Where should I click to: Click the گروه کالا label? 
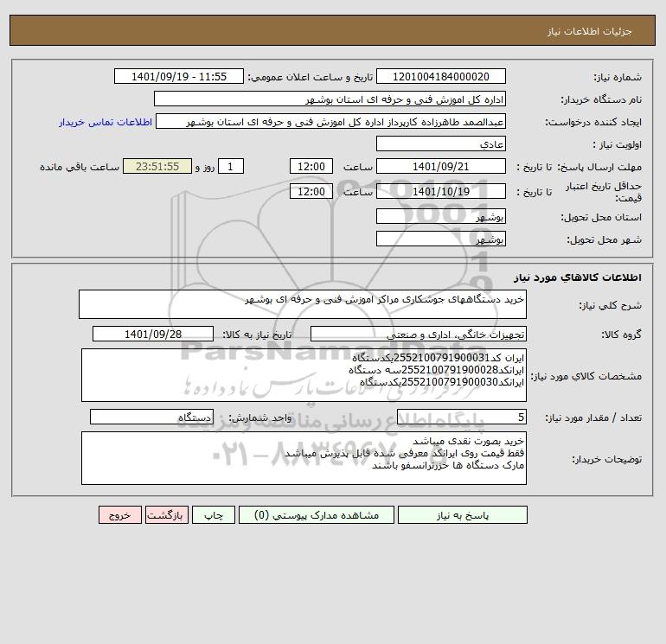point(621,335)
